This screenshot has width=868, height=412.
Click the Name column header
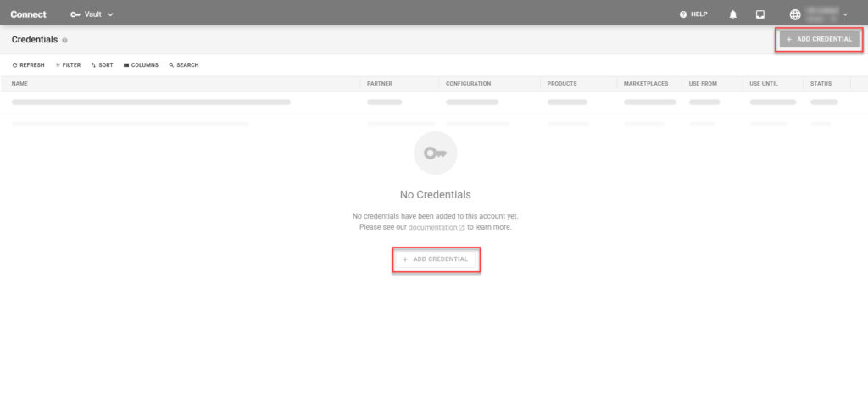20,84
